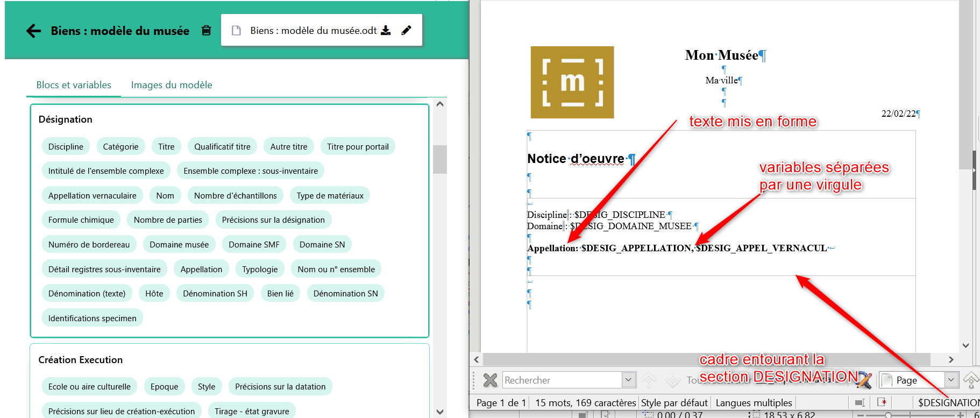
Task: Pick the Nom variable chip
Action: pyautogui.click(x=165, y=195)
